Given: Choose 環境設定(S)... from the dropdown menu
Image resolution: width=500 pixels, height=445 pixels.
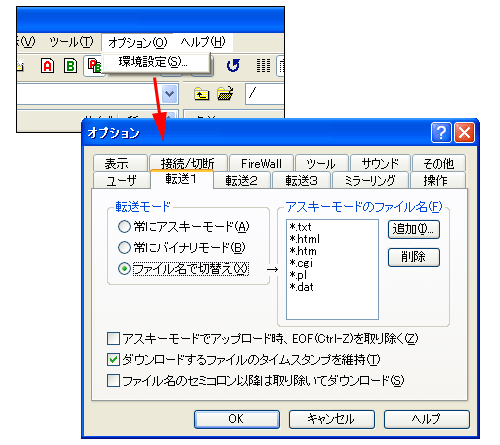Looking at the screenshot, I should pyautogui.click(x=153, y=62).
